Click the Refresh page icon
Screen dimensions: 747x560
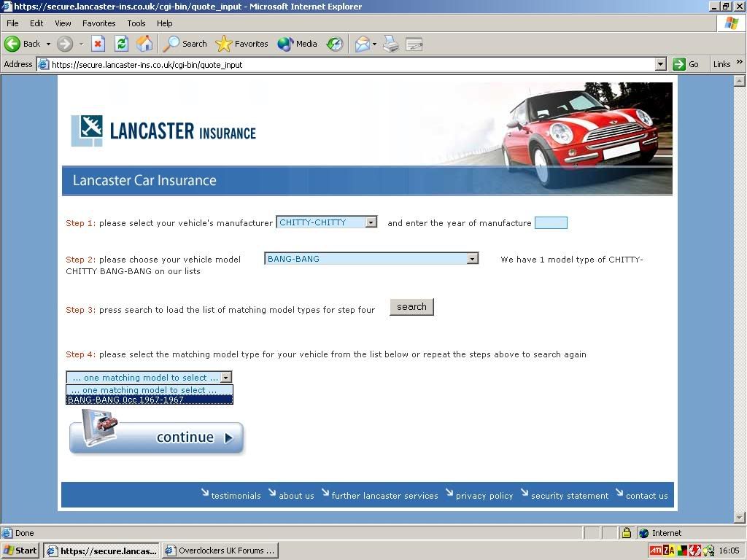click(122, 44)
